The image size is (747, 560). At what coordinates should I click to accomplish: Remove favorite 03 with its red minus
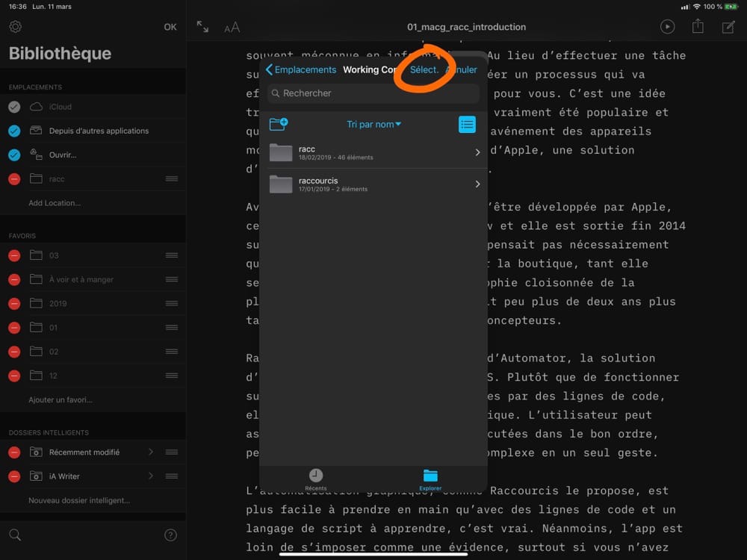[14, 255]
